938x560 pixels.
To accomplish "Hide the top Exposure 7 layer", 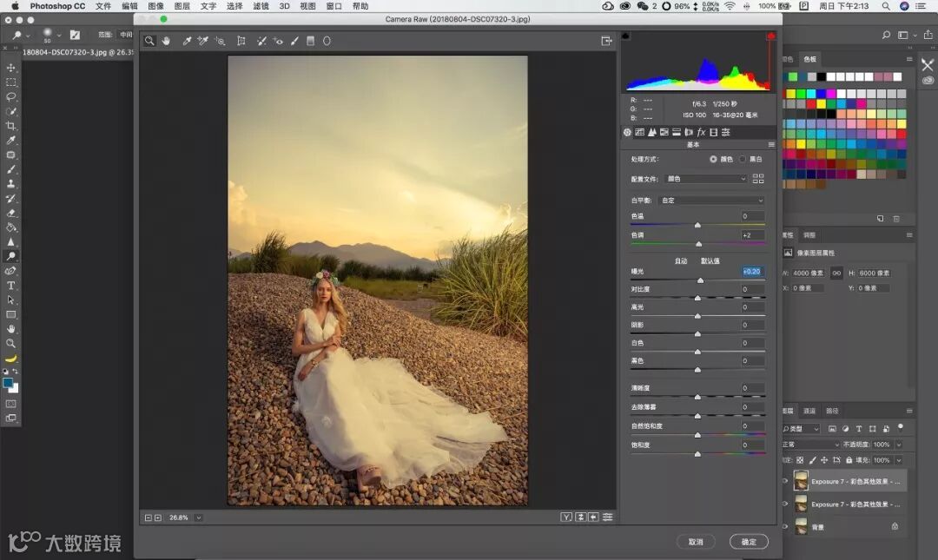I will (x=785, y=481).
